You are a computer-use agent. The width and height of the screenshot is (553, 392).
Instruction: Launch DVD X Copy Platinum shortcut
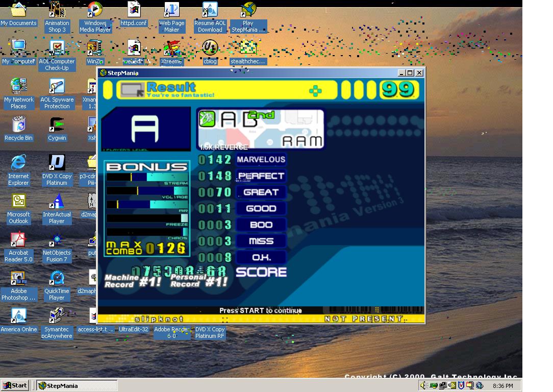[x=57, y=170]
